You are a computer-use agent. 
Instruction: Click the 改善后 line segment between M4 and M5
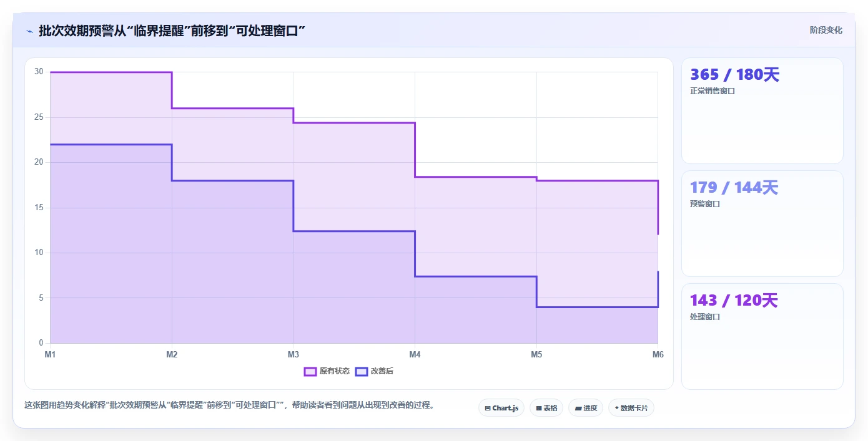pos(476,276)
